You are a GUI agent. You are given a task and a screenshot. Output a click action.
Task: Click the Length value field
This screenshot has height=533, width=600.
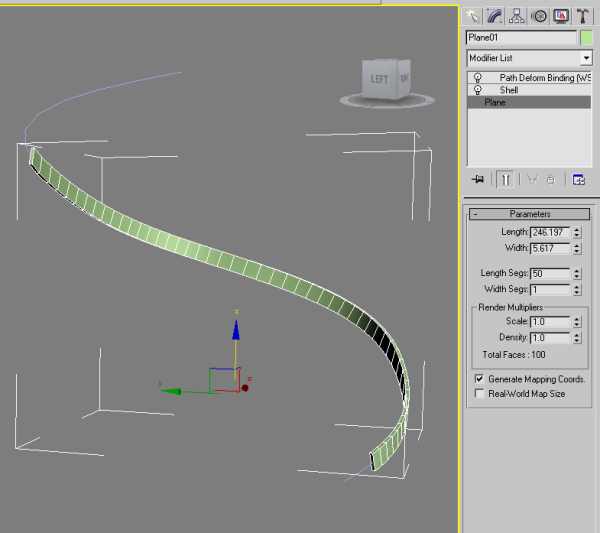point(550,232)
